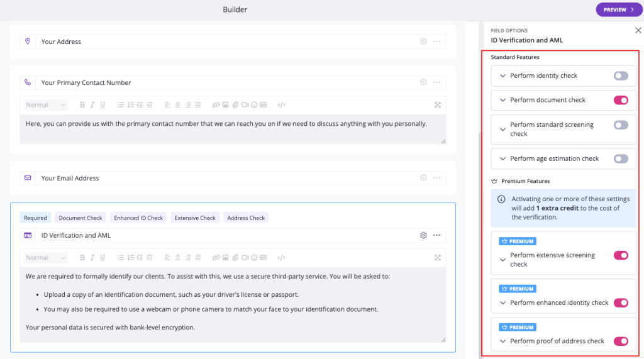Viewport: 644px width, 359px height.
Task: Enable the Perform identity check toggle
Action: click(620, 75)
